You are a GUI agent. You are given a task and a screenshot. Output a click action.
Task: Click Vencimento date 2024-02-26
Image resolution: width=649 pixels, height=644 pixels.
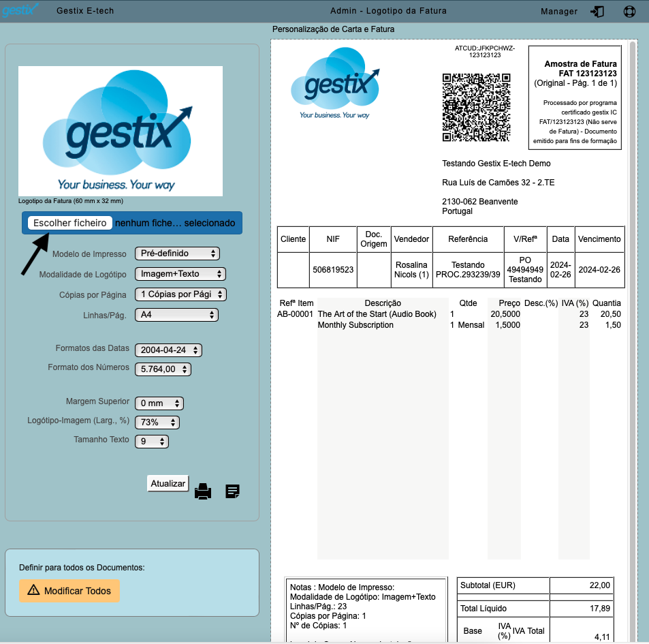[x=599, y=270]
